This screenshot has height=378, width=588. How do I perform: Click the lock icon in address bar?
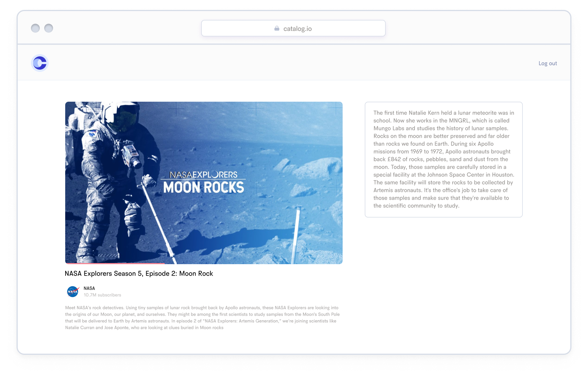point(277,28)
